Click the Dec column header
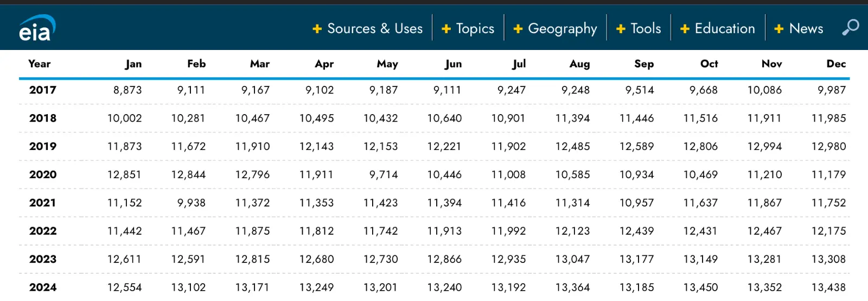 pyautogui.click(x=836, y=64)
